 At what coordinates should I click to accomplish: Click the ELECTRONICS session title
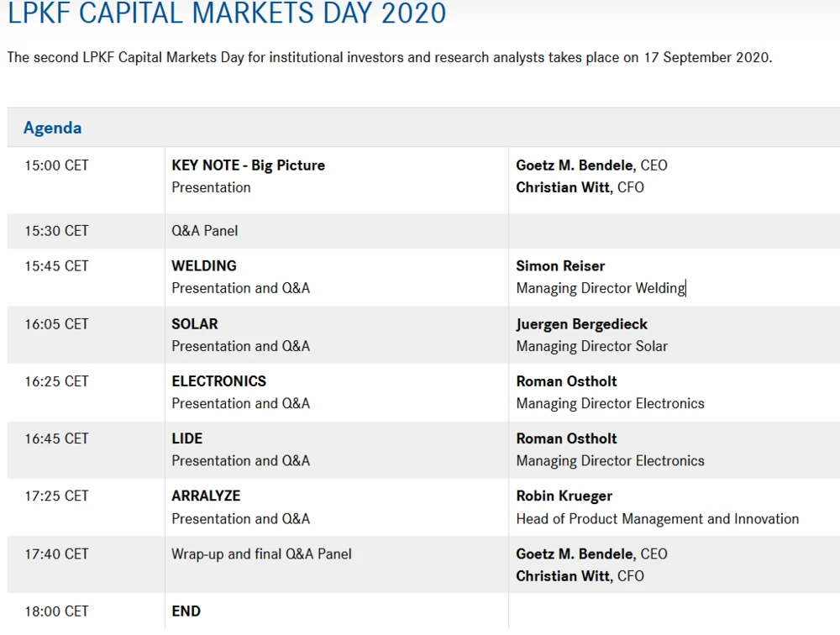point(218,381)
